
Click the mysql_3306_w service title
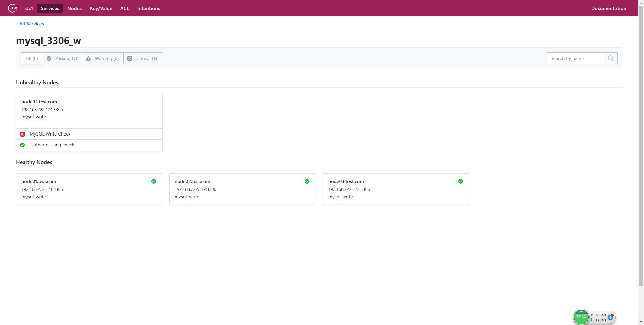tap(49, 41)
